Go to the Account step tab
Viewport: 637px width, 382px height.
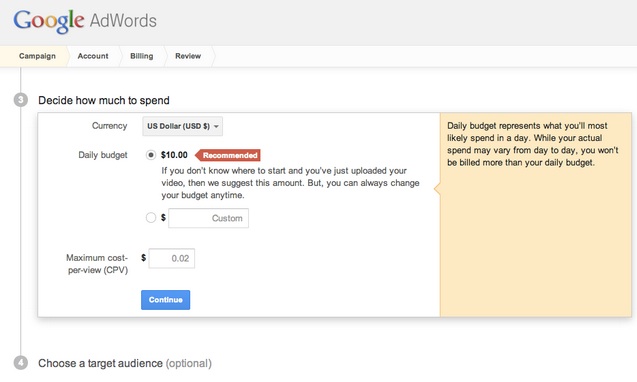[93, 56]
